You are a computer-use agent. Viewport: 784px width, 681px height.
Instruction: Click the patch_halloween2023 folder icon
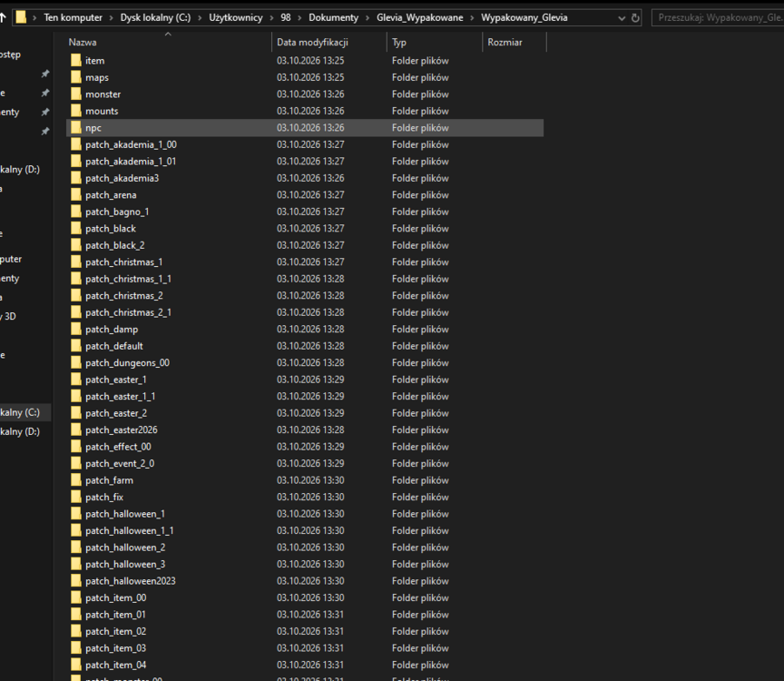(76, 581)
